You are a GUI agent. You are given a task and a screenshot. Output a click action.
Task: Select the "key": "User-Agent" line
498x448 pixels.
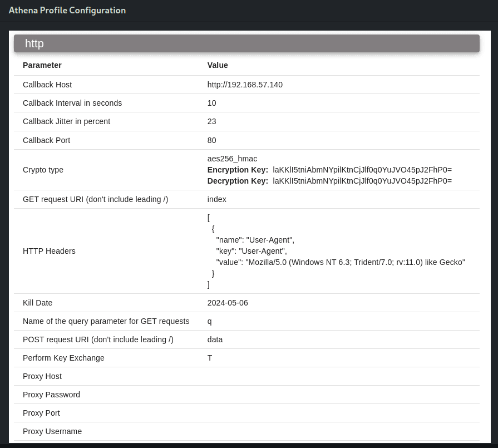point(252,251)
